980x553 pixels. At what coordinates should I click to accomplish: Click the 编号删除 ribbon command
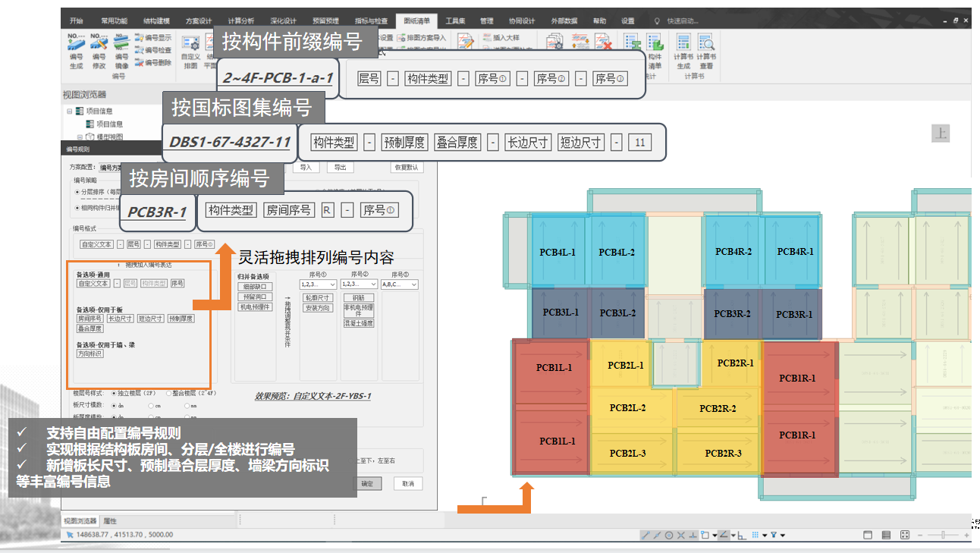[x=152, y=63]
